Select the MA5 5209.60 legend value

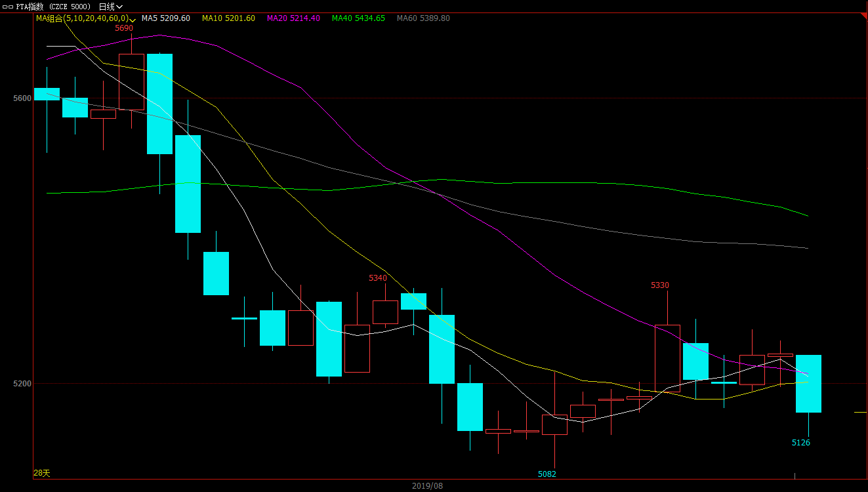pos(166,18)
